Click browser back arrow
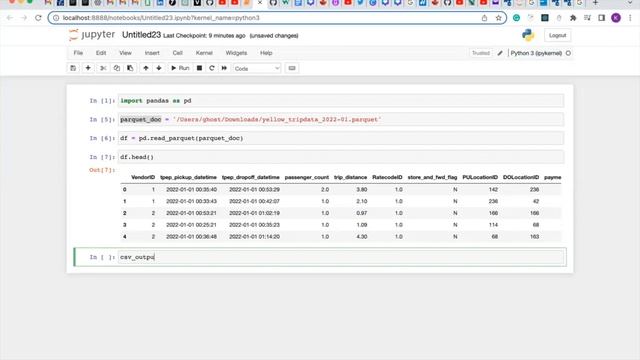The width and height of the screenshot is (640, 360). pyautogui.click(x=9, y=18)
